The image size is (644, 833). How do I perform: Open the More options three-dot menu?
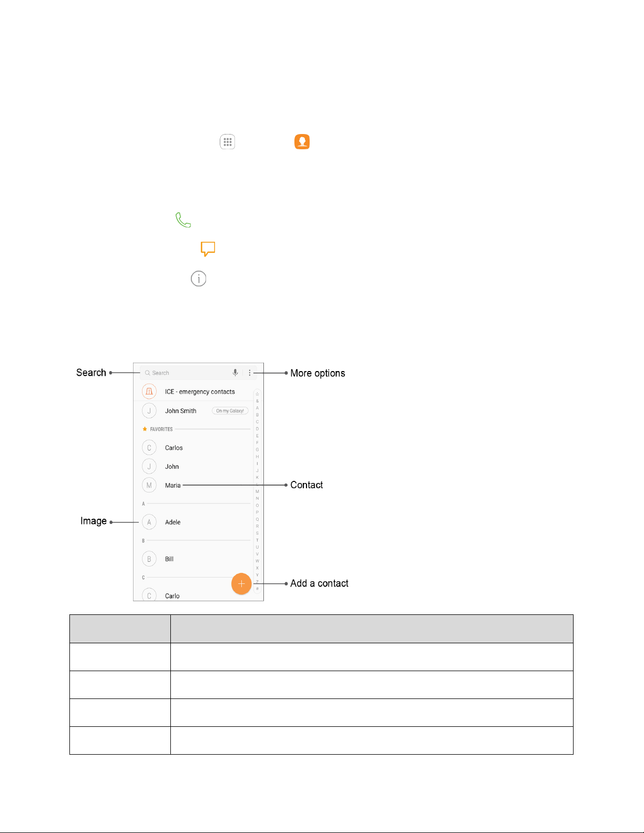click(x=250, y=373)
